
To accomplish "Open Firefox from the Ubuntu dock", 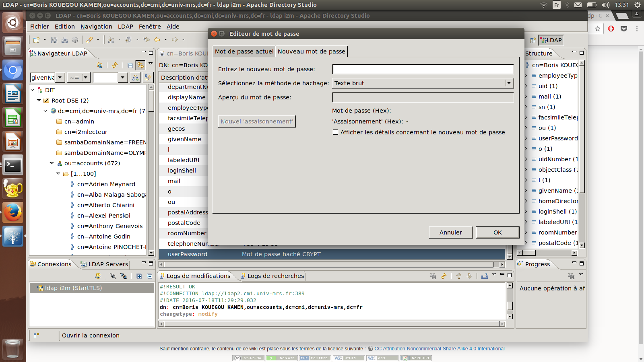I will (x=13, y=212).
